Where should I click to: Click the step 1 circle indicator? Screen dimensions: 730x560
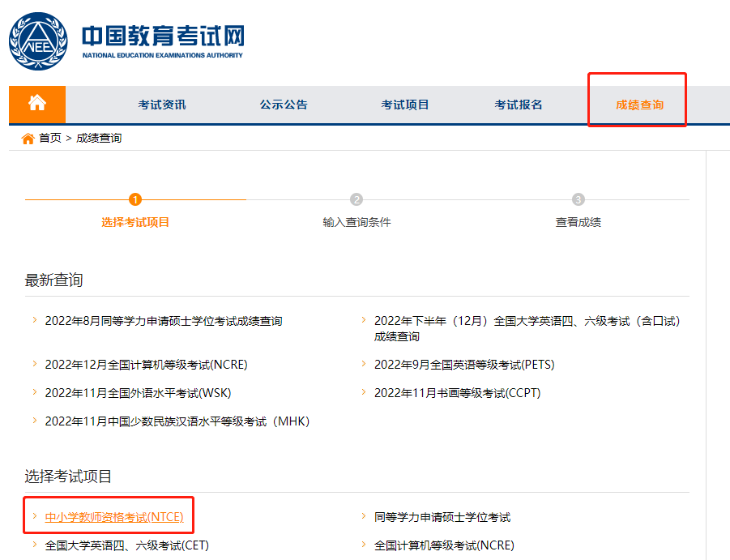click(136, 197)
